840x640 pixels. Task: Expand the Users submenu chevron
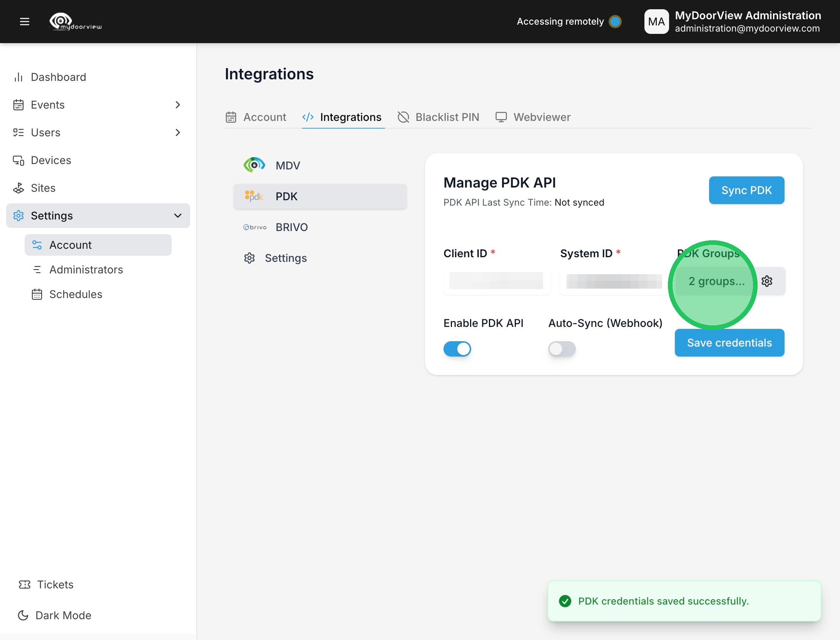(x=177, y=132)
